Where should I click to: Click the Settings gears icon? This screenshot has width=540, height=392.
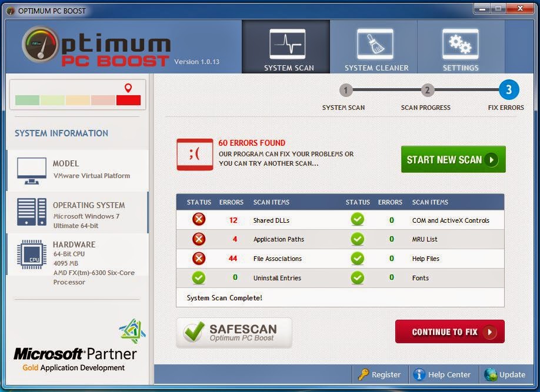(461, 44)
